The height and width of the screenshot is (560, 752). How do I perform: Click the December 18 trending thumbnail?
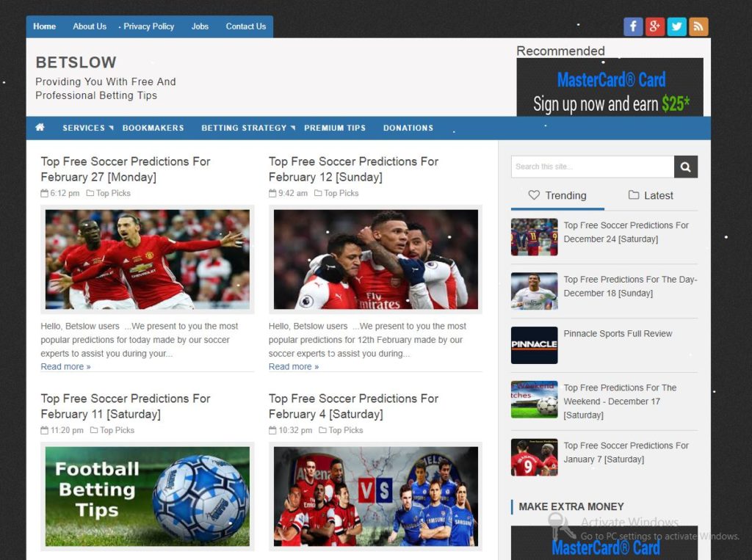click(535, 291)
